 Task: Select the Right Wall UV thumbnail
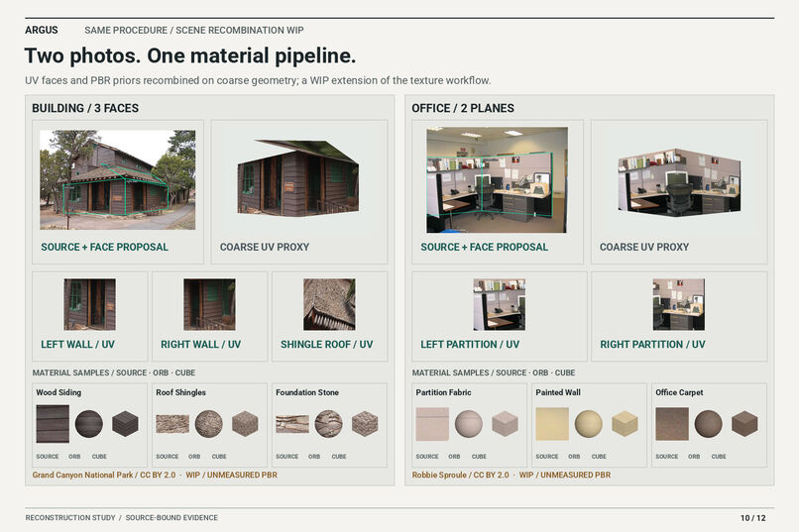(209, 304)
